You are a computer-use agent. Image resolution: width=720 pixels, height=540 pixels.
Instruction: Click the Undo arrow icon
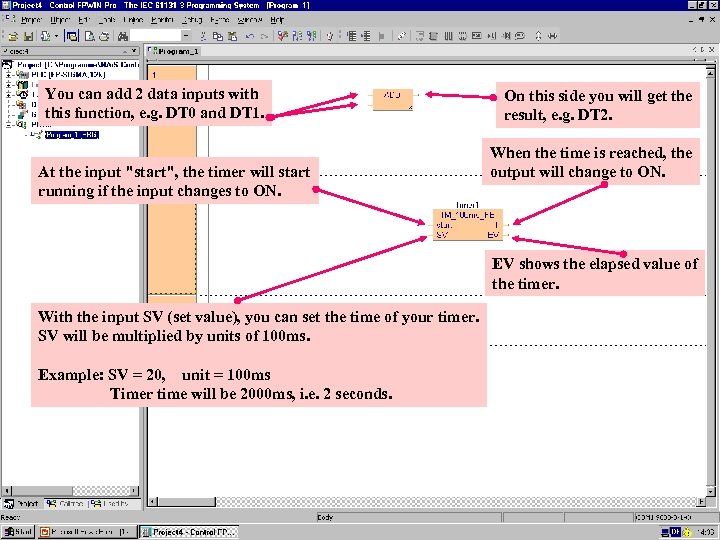point(249,36)
